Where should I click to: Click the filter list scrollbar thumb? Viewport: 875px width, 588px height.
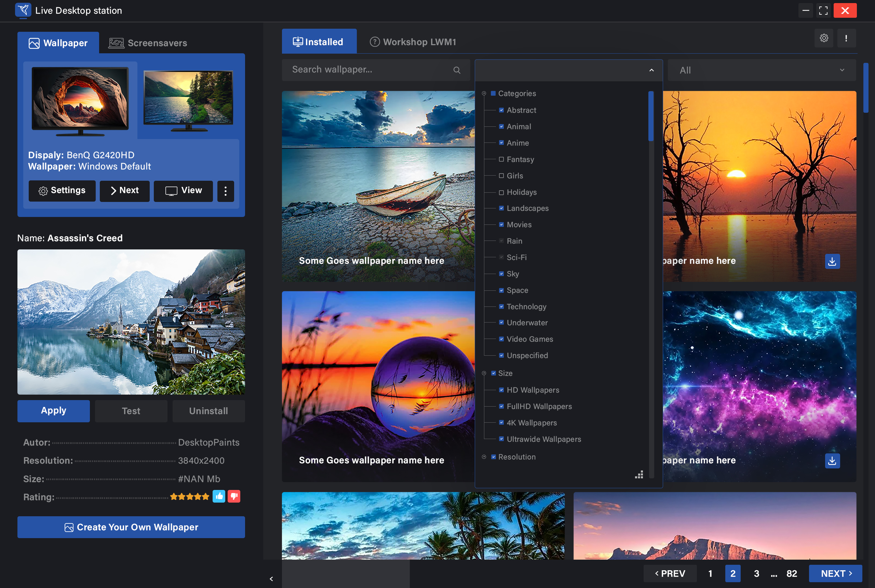pyautogui.click(x=651, y=116)
